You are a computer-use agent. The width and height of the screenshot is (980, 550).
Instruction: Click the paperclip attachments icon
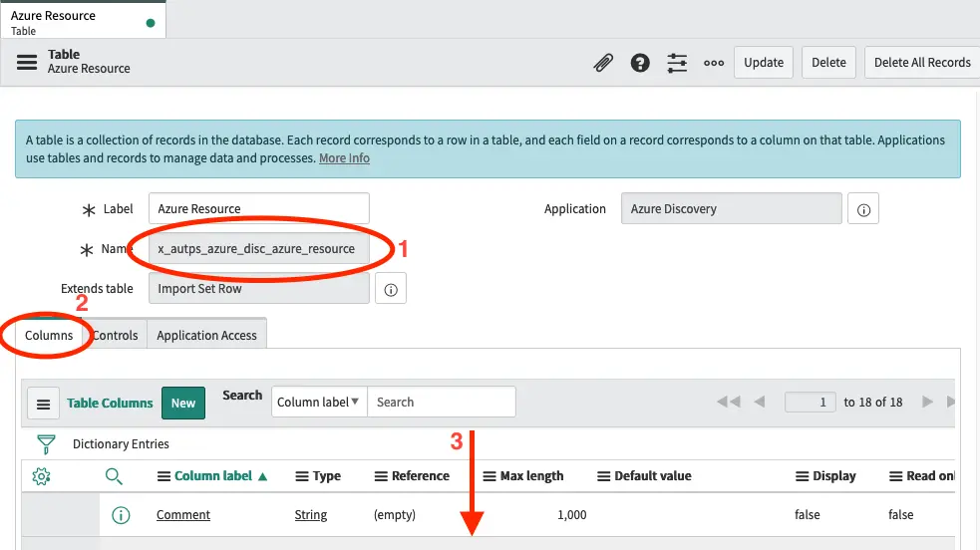603,63
